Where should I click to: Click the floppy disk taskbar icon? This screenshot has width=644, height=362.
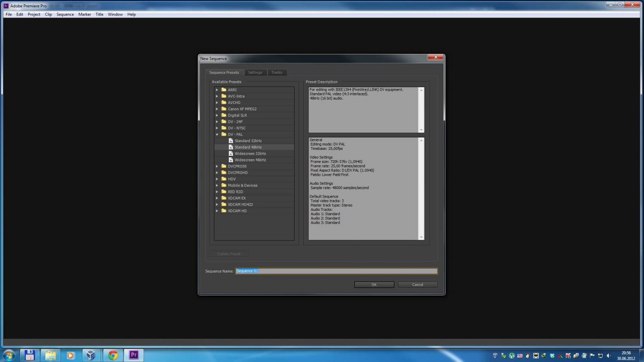pos(30,355)
